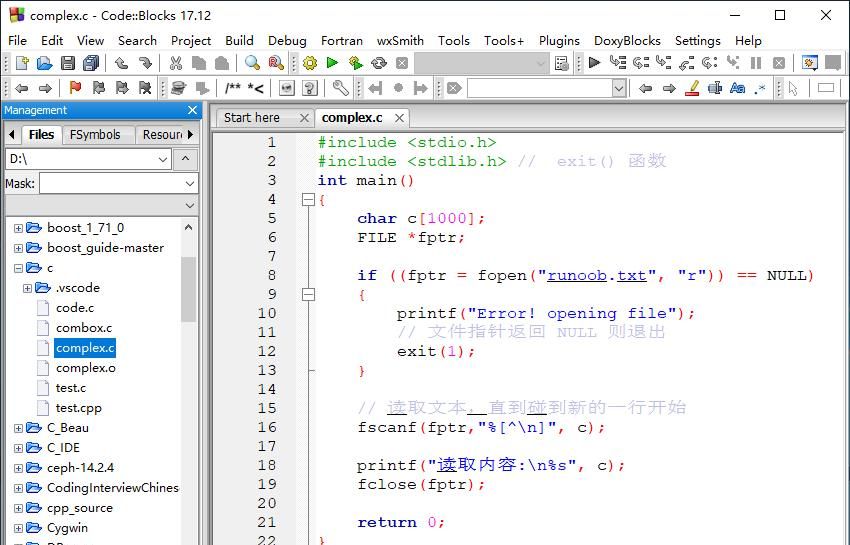Click the Run to cursor debug icon

tap(617, 63)
